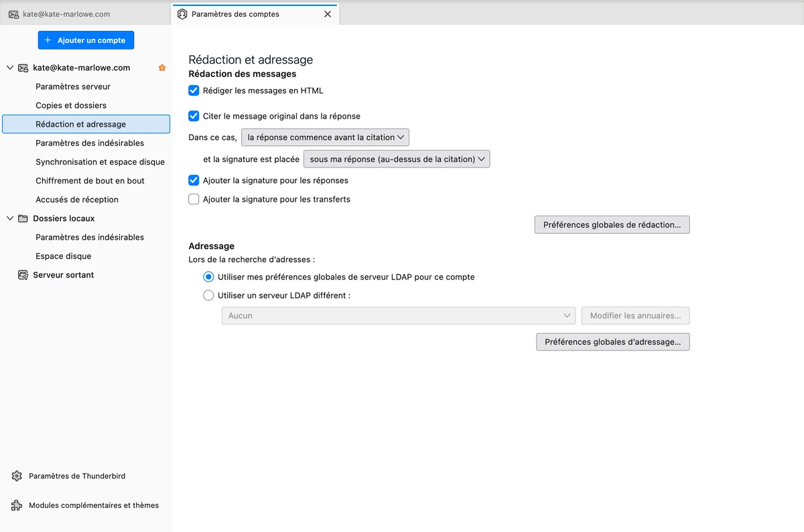Click the Serveur sortant icon
This screenshot has width=804, height=532.
23,275
